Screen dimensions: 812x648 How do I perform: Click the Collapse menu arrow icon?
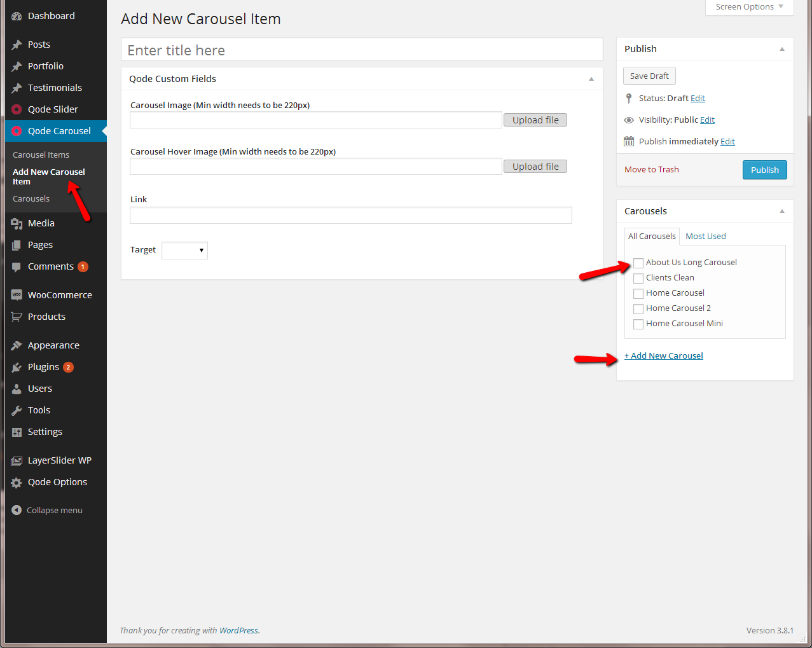pos(17,510)
